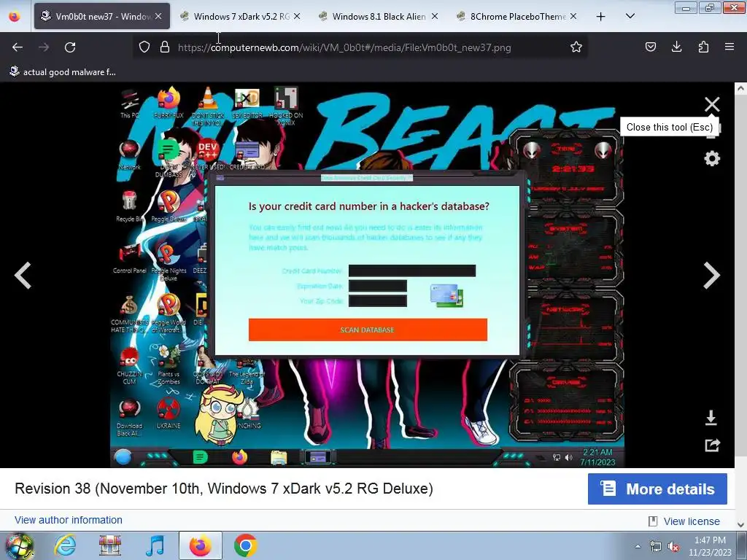The height and width of the screenshot is (560, 747).
Task: Click the displayed screenshot image
Action: pyautogui.click(x=368, y=275)
